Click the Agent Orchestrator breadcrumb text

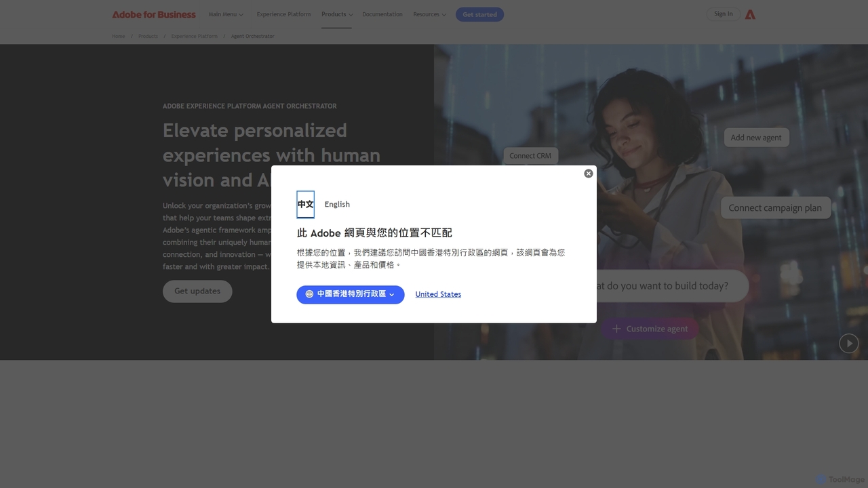click(253, 36)
